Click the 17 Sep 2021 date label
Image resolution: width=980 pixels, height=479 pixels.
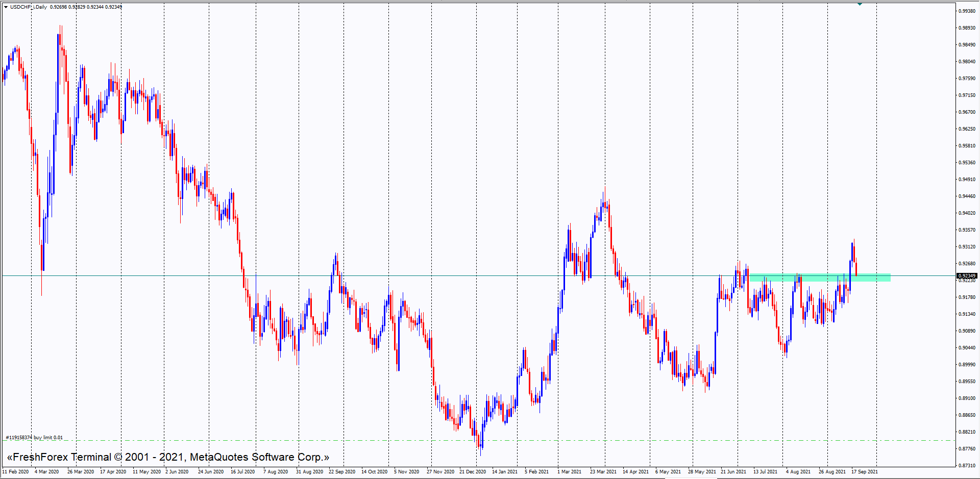tap(864, 472)
